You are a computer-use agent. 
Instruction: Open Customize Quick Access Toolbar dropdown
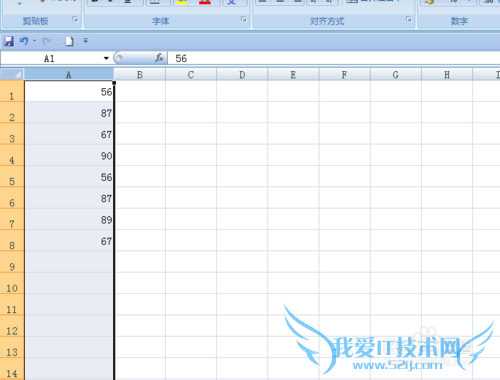pos(86,41)
